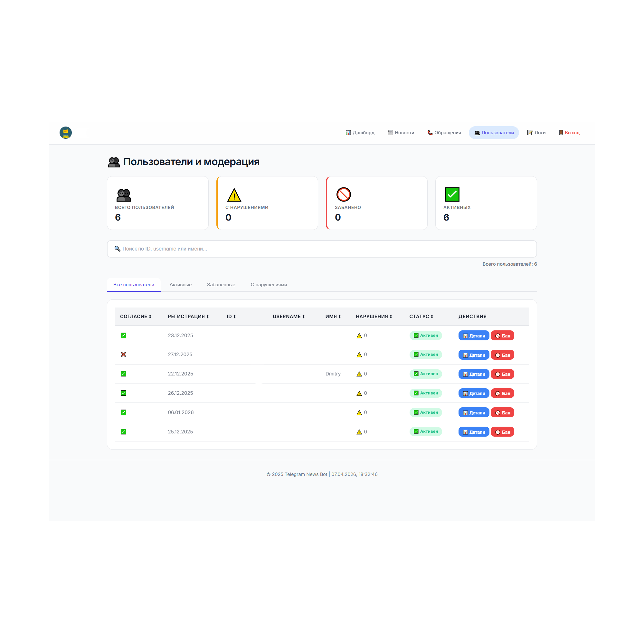Click violations warning icon in 27.12.2025 row
This screenshot has height=644, width=644.
[359, 355]
